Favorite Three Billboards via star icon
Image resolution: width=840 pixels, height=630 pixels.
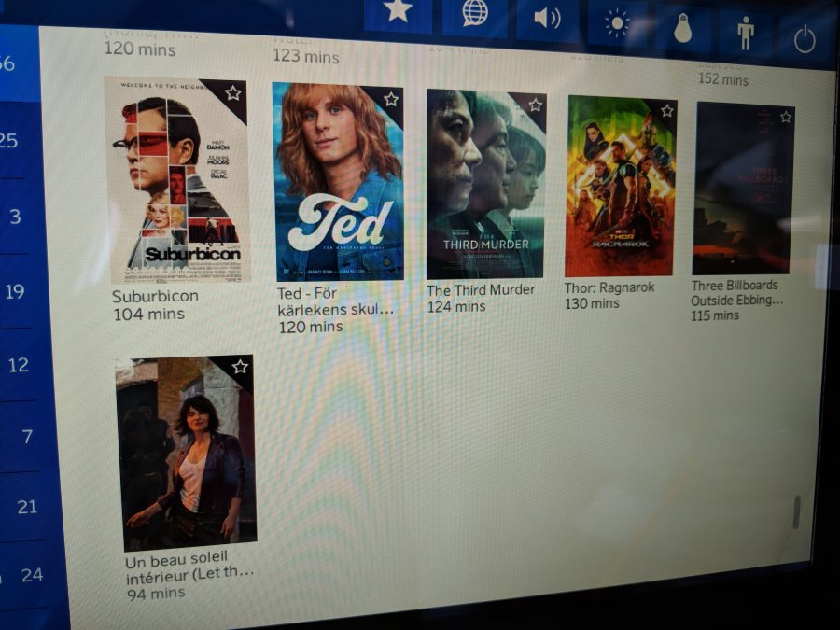[785, 117]
